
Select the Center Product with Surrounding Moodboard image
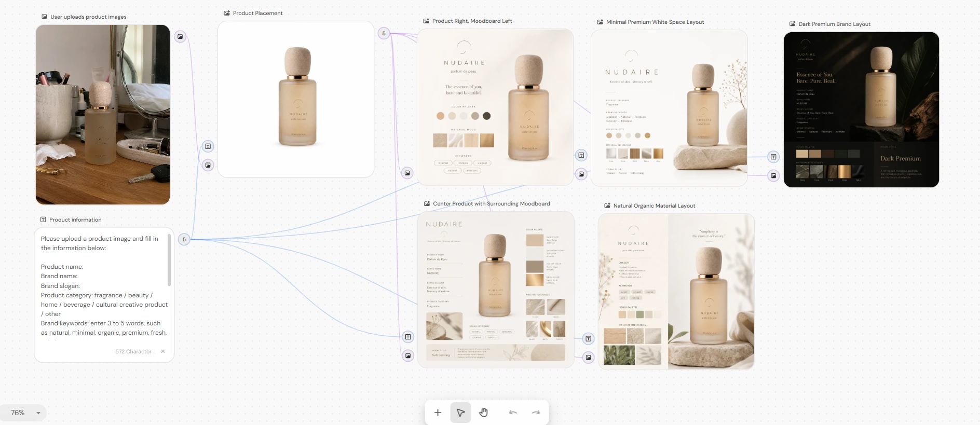[496, 290]
